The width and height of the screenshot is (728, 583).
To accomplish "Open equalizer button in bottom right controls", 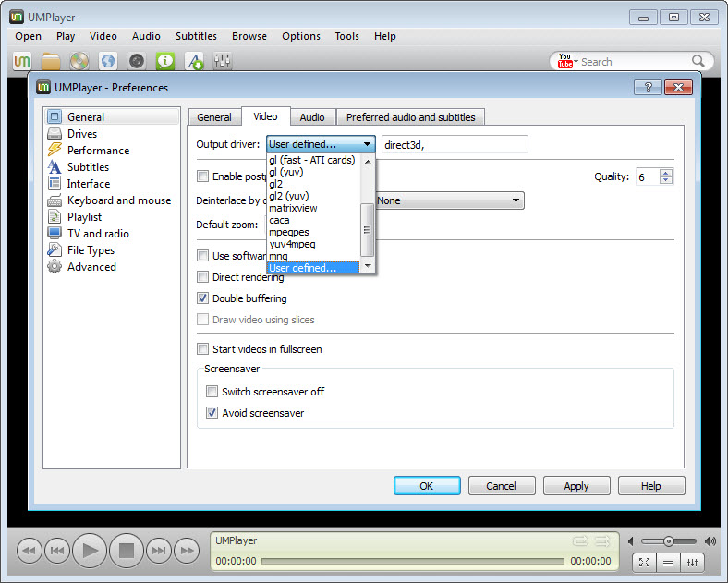I will click(693, 563).
